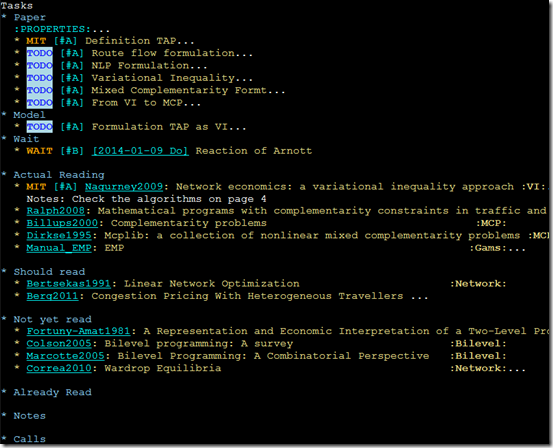Open the Manual_EMP link
Viewport: 553px width, 448px height.
click(59, 248)
